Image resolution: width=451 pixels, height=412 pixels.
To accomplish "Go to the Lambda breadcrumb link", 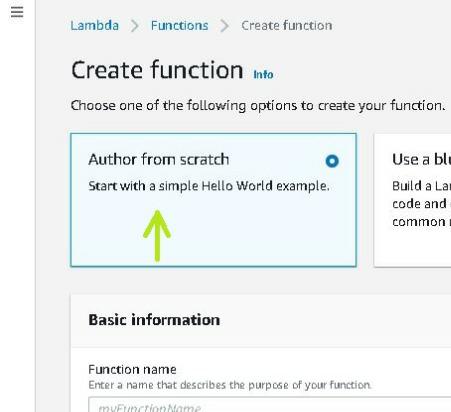I will (95, 26).
